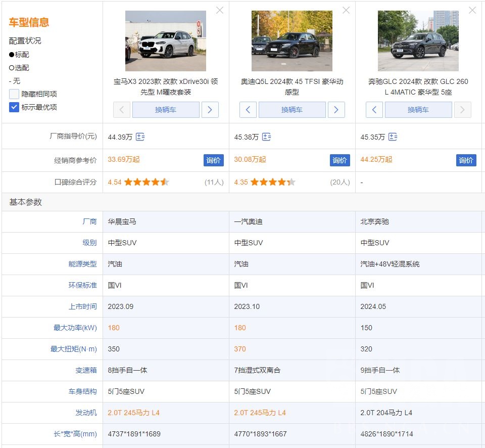Open 换辆车 selector for BMW X3
Viewport: 485px width, 448px height.
pos(166,110)
